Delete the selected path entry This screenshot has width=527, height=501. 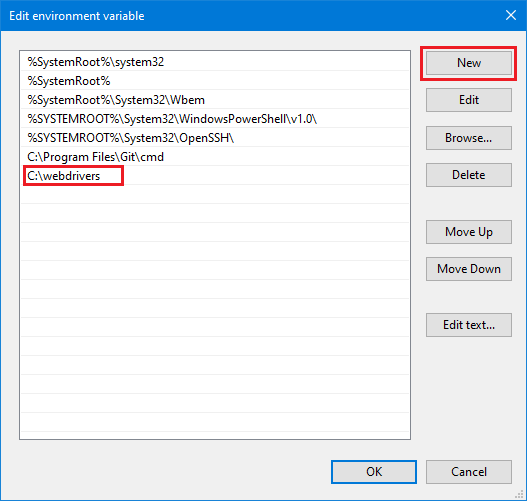469,175
